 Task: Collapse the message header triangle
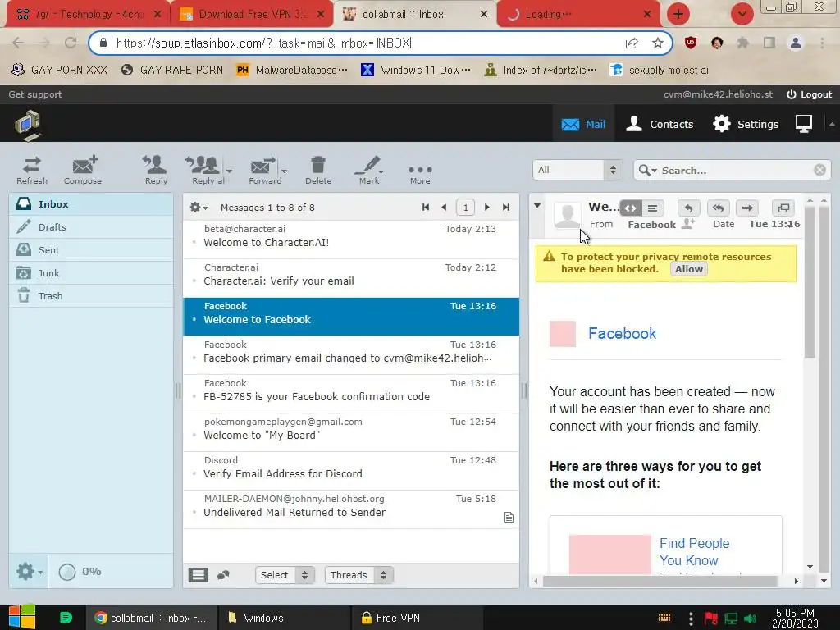coord(537,205)
